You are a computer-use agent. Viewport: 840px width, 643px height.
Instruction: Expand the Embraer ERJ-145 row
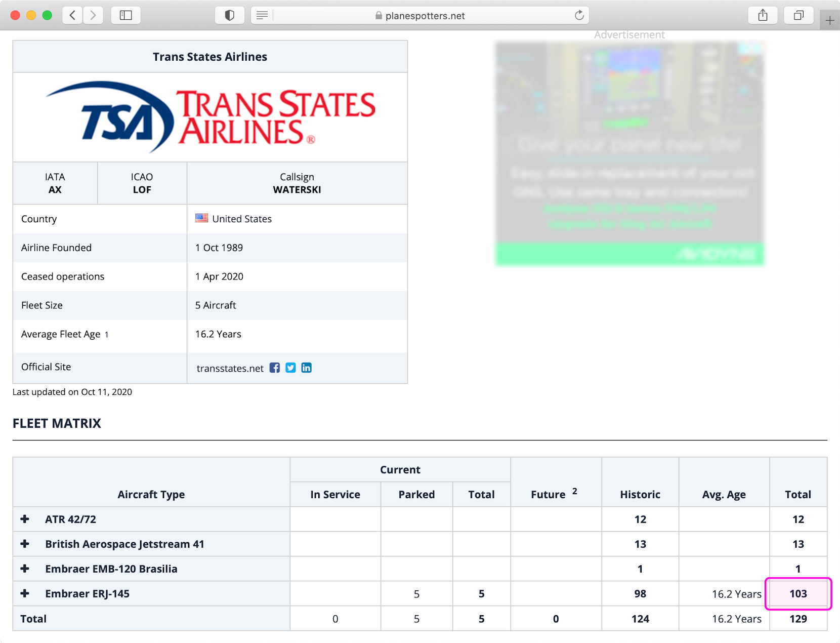[25, 593]
